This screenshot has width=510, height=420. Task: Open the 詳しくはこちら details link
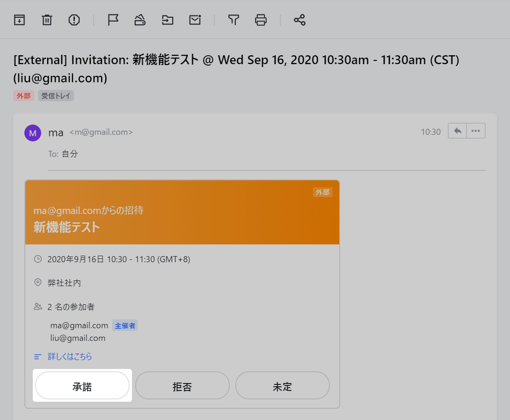(70, 357)
